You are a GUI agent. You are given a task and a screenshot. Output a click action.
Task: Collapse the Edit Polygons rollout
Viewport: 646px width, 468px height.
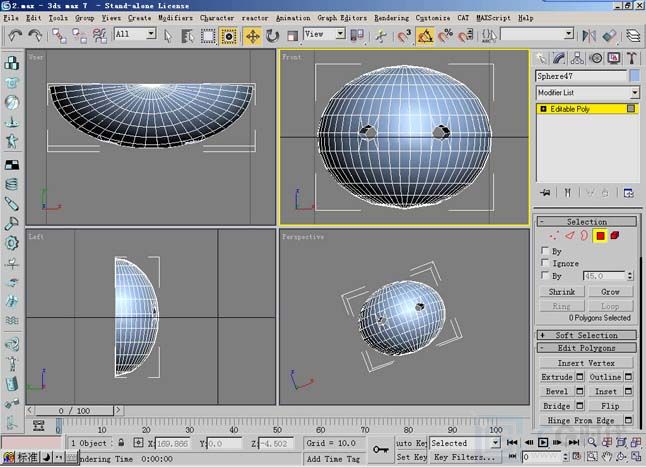point(586,348)
